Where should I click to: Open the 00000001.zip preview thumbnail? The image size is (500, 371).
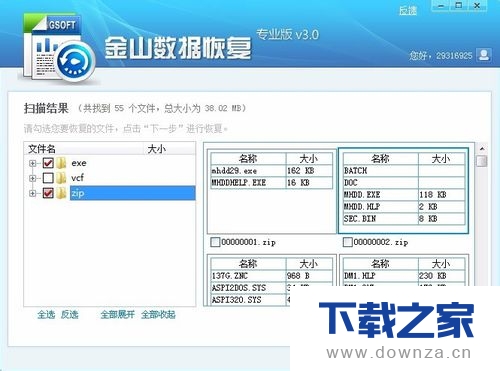[271, 191]
